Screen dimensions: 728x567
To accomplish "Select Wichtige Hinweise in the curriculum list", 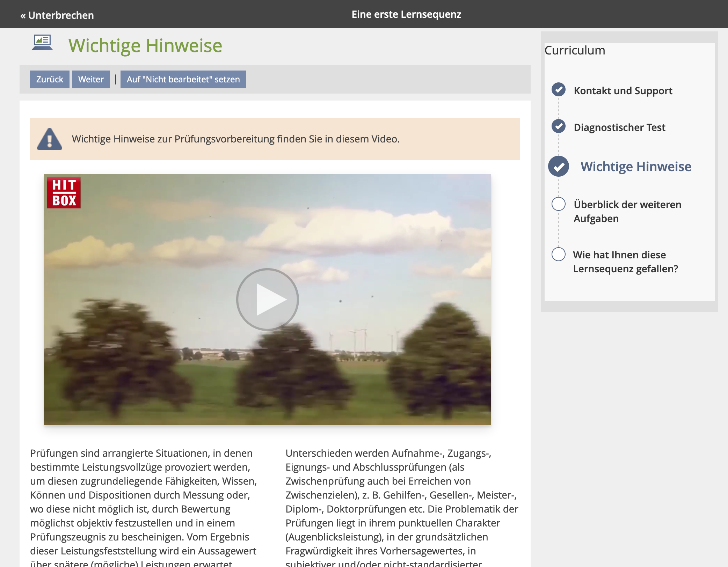I will pyautogui.click(x=636, y=167).
